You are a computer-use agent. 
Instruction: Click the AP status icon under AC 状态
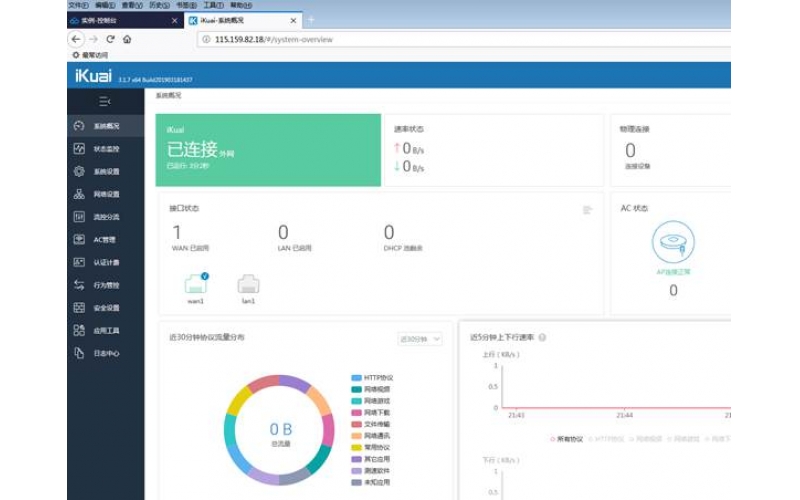pos(673,242)
